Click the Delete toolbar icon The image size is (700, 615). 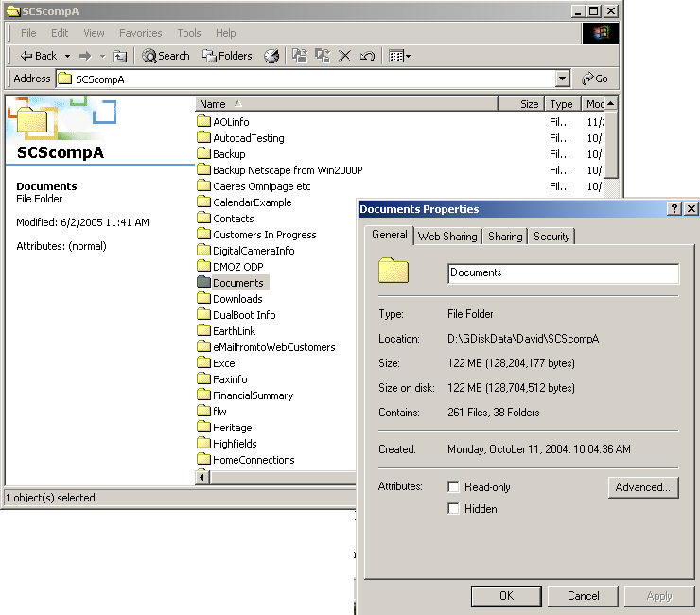pyautogui.click(x=345, y=56)
